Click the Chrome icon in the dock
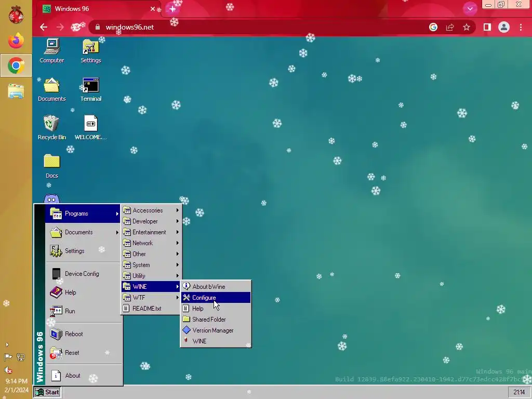The width and height of the screenshot is (532, 399). point(16,65)
